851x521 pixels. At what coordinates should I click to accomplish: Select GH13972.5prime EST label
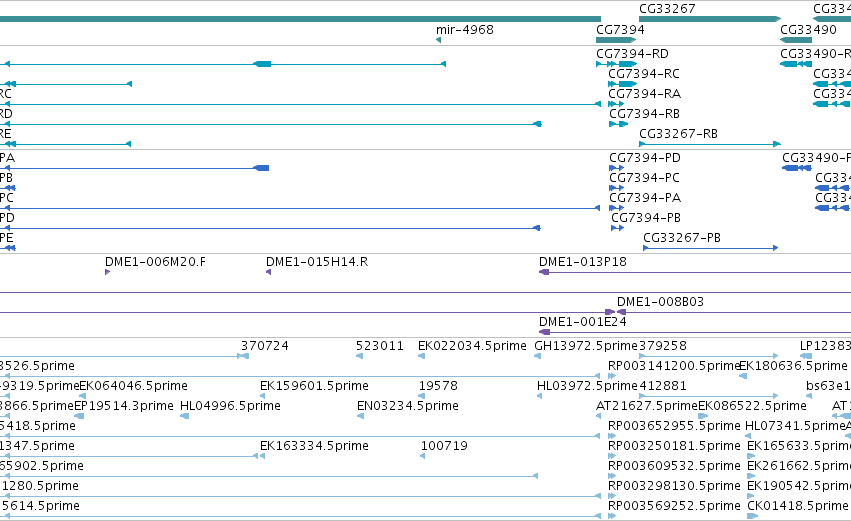tap(586, 346)
